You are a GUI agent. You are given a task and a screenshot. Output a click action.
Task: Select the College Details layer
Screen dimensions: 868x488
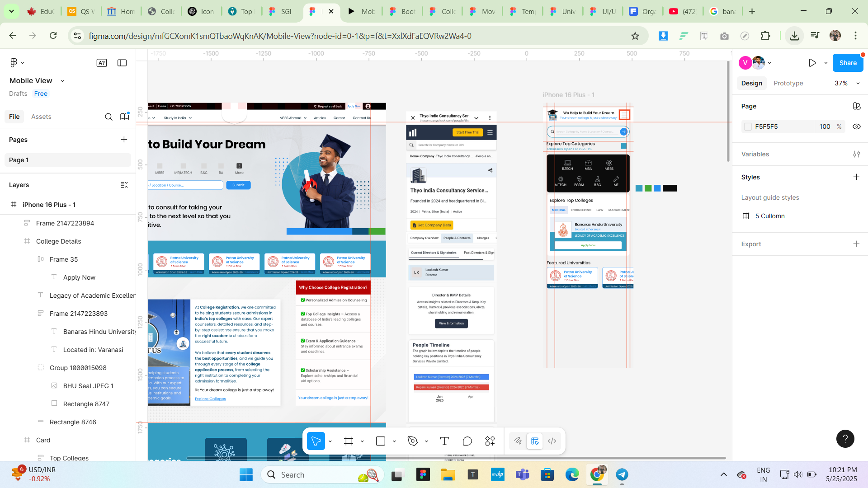[x=59, y=241]
